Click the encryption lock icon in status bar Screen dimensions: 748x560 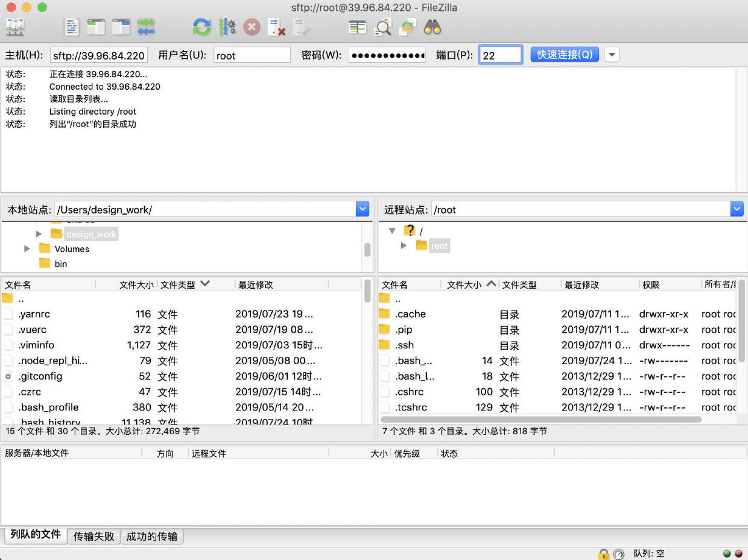(x=603, y=554)
